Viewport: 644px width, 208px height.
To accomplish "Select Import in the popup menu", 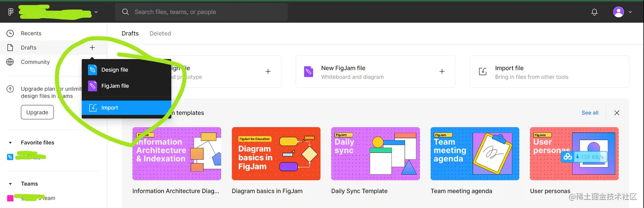I will (x=126, y=108).
